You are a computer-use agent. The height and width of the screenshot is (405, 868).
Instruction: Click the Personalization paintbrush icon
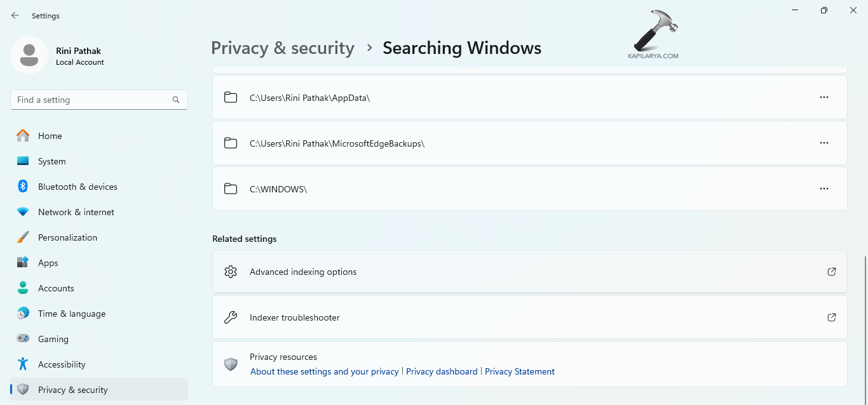[x=23, y=237]
